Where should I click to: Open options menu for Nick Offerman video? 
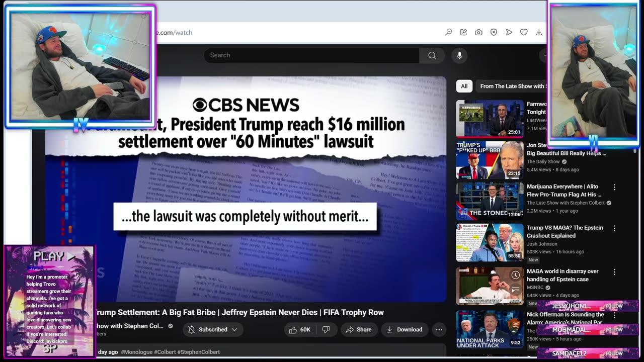[614, 315]
